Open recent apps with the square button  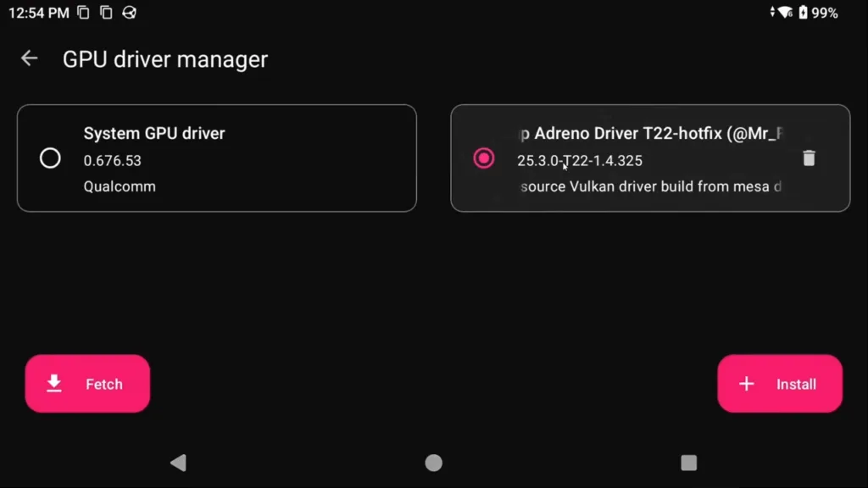tap(688, 463)
